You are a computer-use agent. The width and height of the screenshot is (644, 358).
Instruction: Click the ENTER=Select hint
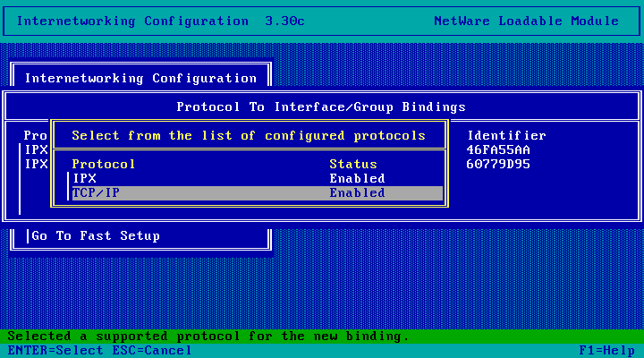(55, 351)
